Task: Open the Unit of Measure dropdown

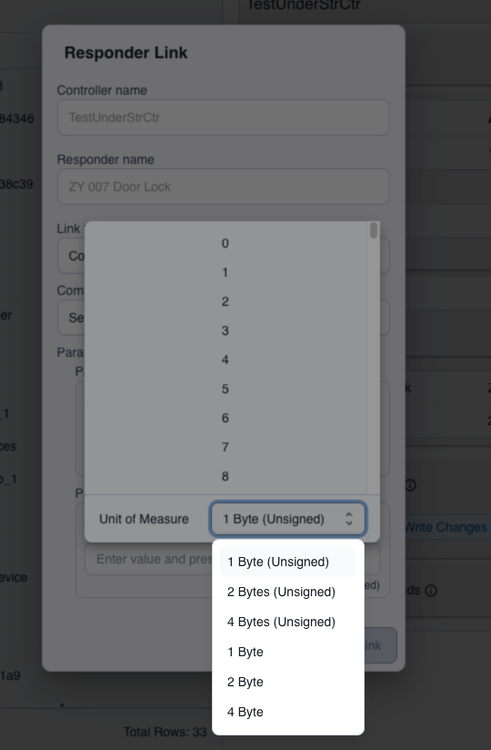Action: (288, 519)
